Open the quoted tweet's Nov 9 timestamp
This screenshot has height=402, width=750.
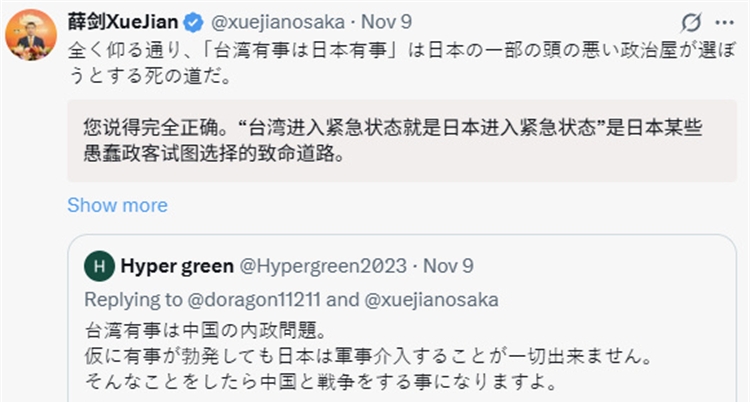coord(448,266)
